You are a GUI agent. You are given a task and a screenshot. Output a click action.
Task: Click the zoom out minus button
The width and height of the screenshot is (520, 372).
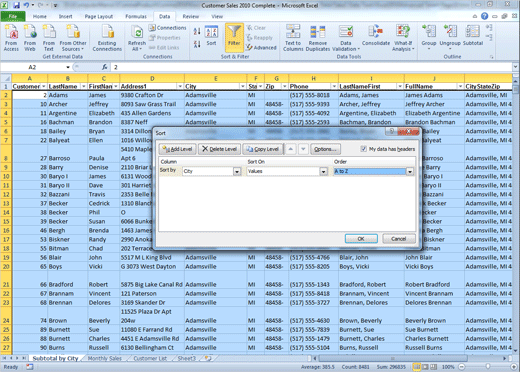point(462,367)
